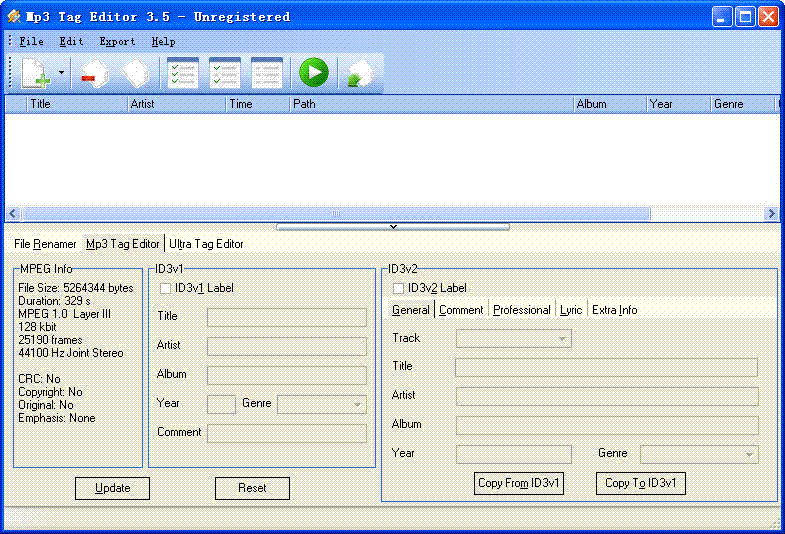The width and height of the screenshot is (785, 534).
Task: Open the Add files dropdown arrow
Action: tap(61, 73)
